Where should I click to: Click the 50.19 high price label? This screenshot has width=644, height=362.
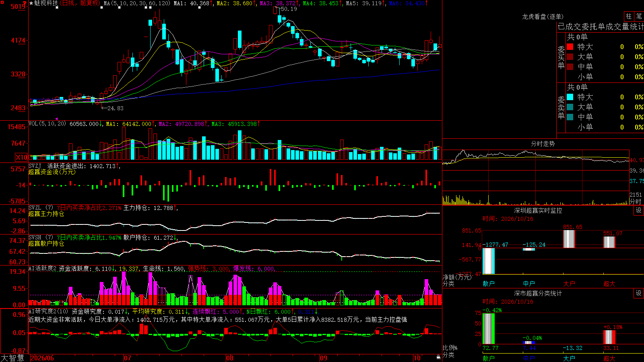(289, 9)
